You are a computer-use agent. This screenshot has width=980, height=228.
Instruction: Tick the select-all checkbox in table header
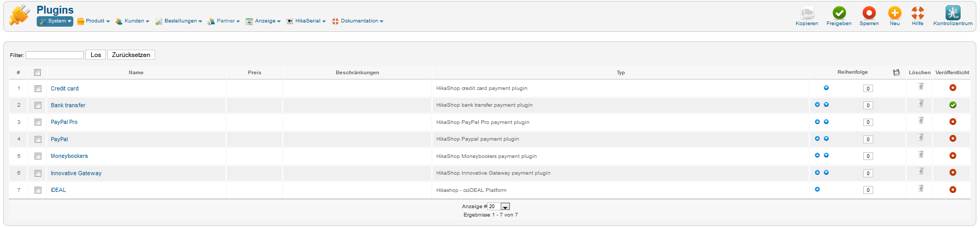click(x=37, y=73)
